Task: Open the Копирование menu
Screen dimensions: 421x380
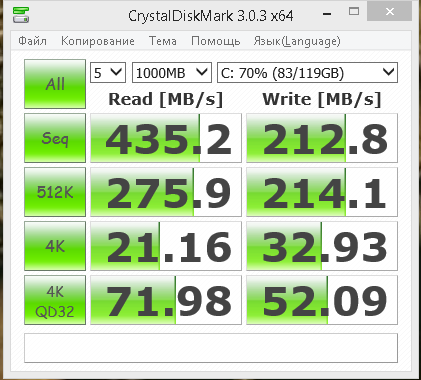Action: tap(98, 41)
